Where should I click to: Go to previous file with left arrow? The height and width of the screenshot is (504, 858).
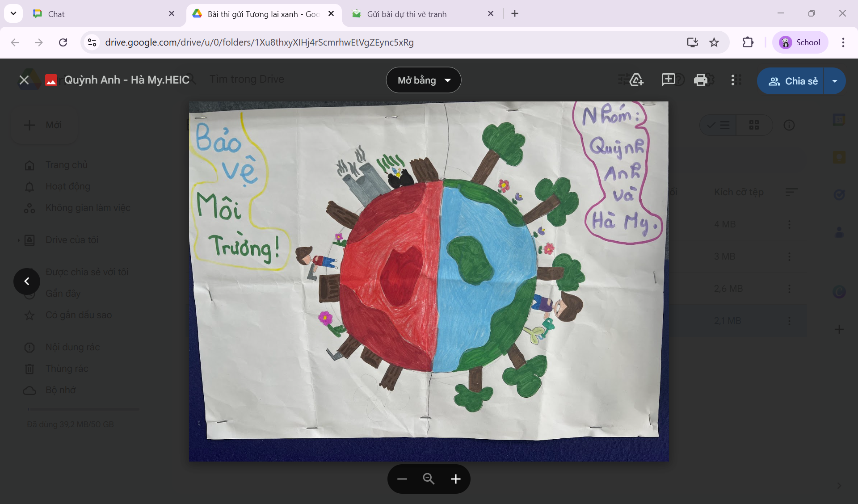[x=27, y=281]
